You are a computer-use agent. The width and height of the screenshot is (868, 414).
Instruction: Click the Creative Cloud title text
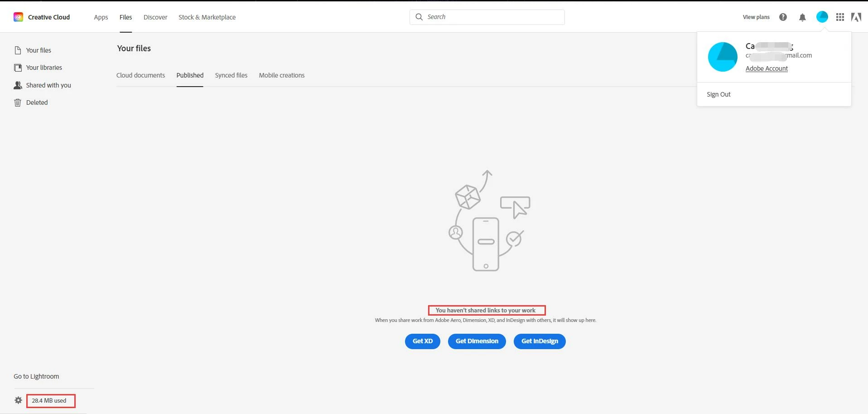[49, 17]
